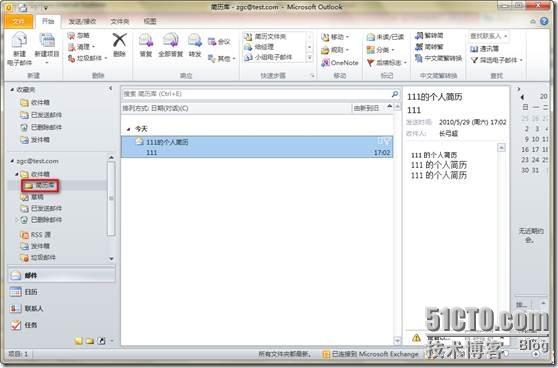Open the 垃圾邮件 junk dropdown

[105, 58]
